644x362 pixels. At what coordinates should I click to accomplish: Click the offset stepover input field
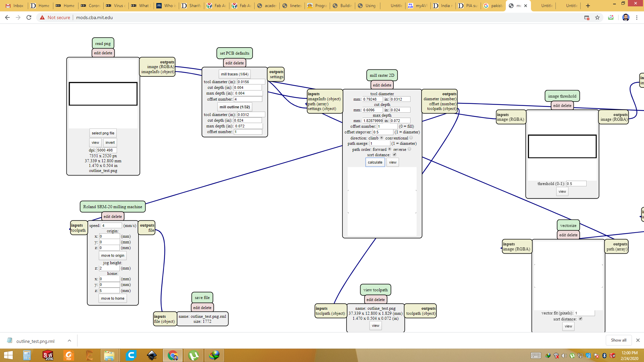click(x=383, y=132)
